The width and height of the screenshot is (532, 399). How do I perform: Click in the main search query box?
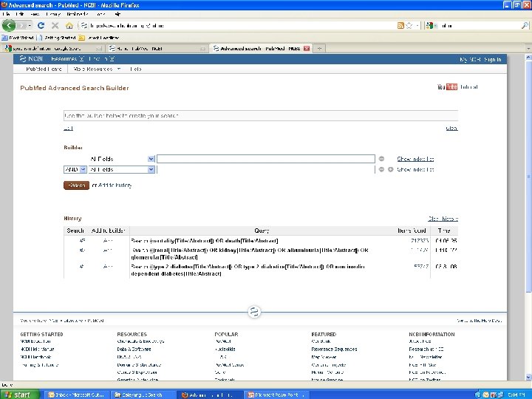261,116
